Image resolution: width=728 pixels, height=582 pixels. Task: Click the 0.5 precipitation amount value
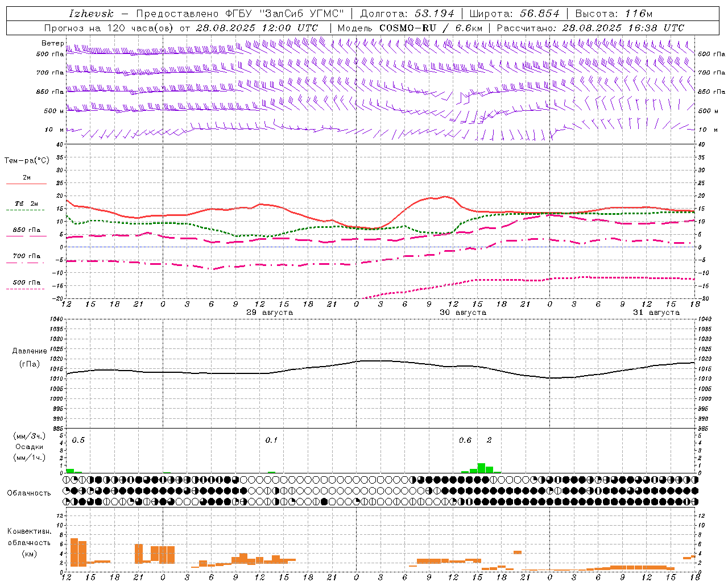click(x=78, y=440)
